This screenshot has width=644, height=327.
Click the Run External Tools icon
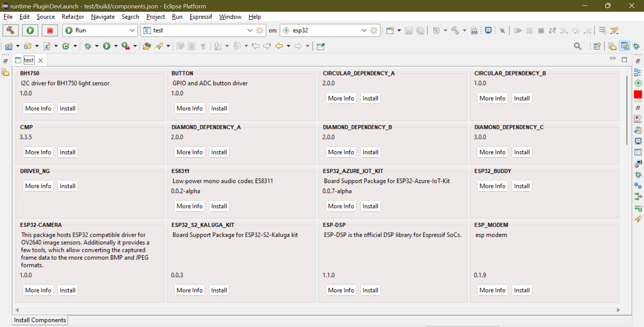click(126, 46)
